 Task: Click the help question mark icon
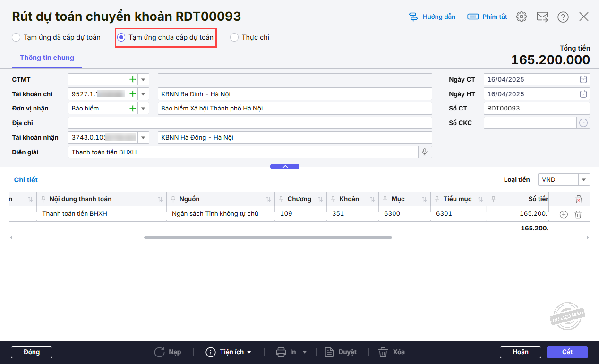coord(563,17)
